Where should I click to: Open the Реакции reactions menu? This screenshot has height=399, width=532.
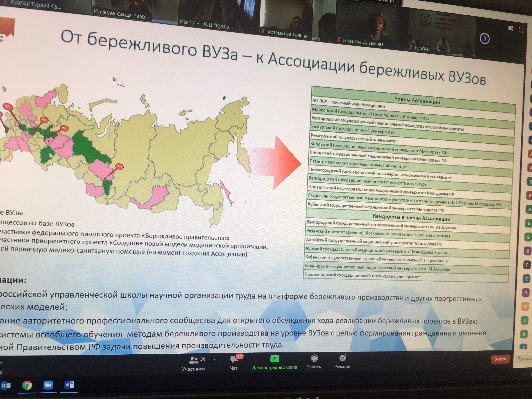tap(342, 361)
